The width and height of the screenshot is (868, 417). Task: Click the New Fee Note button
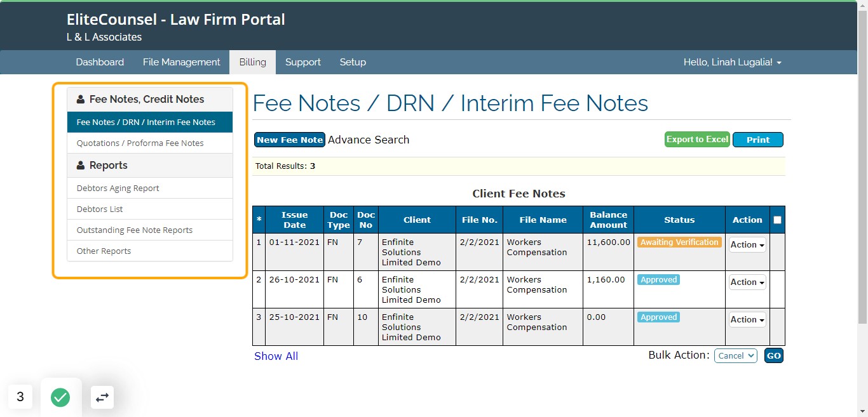coord(290,140)
